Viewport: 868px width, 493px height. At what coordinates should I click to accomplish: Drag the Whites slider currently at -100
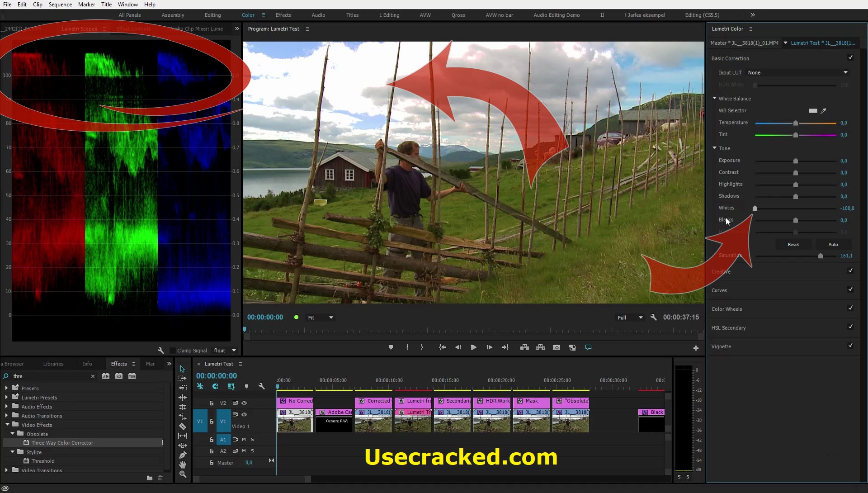point(755,208)
